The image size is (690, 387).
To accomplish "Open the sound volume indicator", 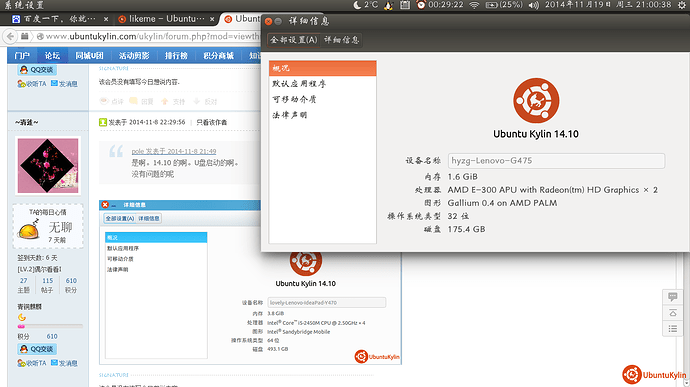I will pos(533,5).
